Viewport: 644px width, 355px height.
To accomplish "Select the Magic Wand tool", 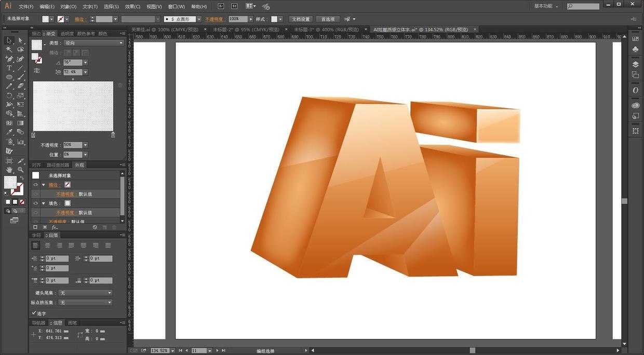I will point(9,50).
